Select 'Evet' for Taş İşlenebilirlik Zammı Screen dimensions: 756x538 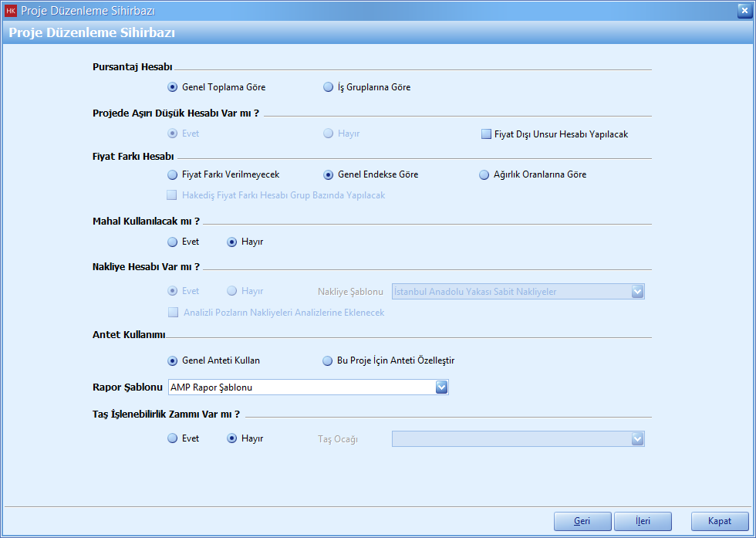[173, 438]
